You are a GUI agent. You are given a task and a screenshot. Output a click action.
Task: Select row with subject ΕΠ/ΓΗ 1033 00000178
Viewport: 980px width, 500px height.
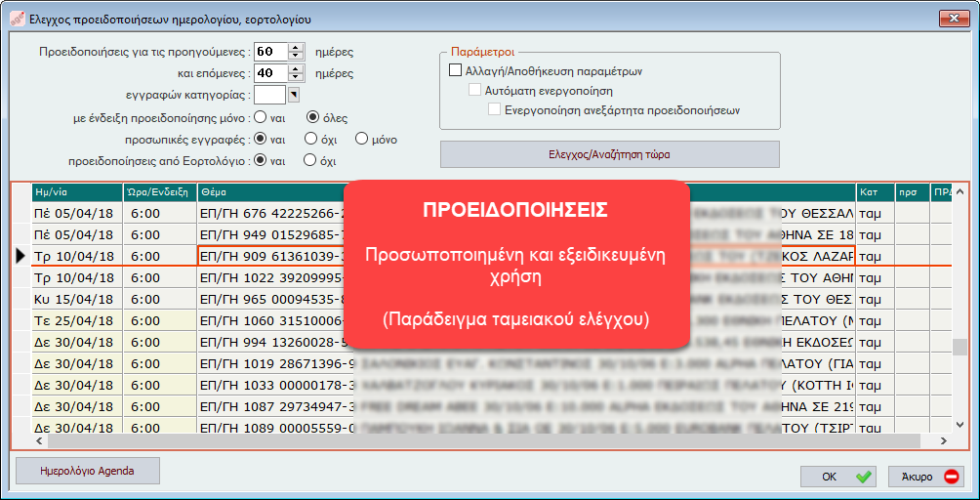[492, 385]
